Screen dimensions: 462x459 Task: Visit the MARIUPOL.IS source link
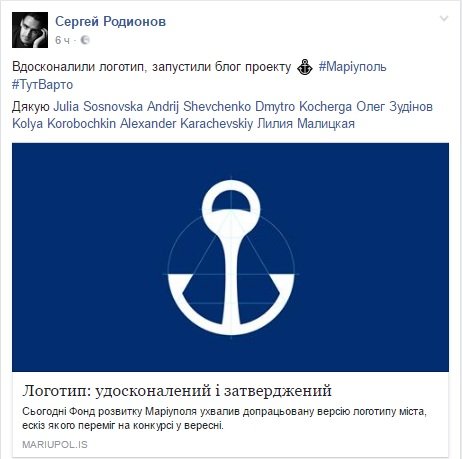(x=55, y=444)
